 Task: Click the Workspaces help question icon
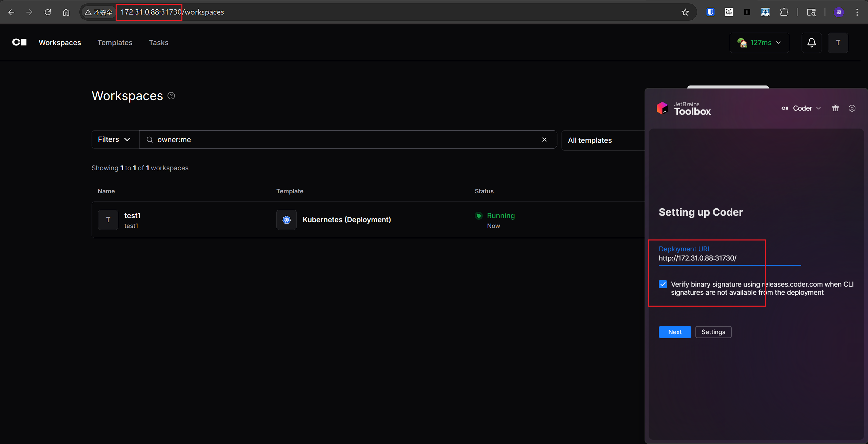pos(171,96)
